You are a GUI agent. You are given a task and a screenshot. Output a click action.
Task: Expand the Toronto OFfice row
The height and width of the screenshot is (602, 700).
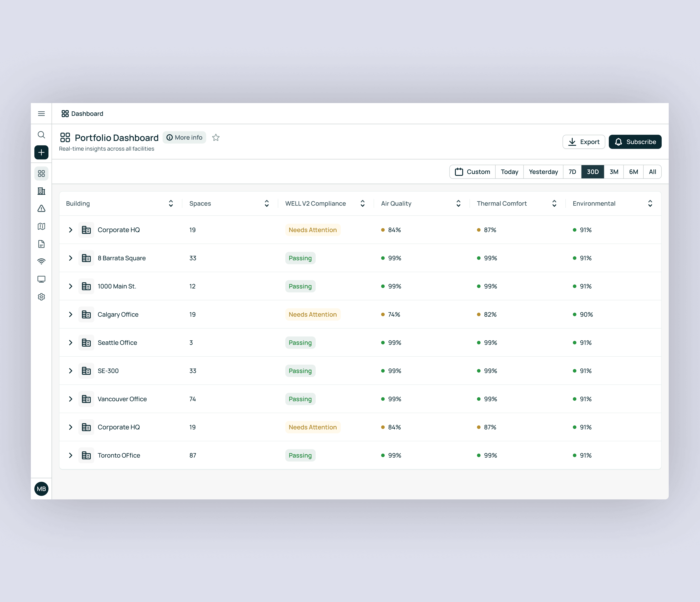(71, 455)
